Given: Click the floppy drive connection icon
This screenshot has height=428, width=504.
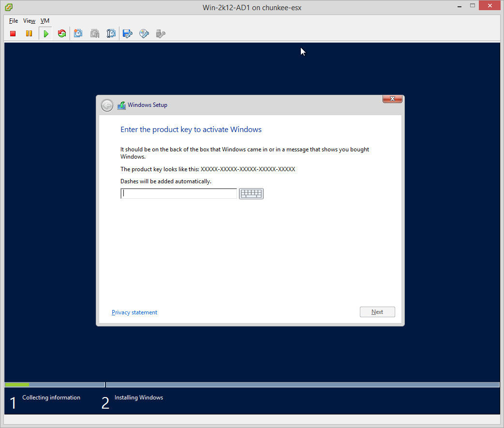Looking at the screenshot, I should tap(128, 33).
